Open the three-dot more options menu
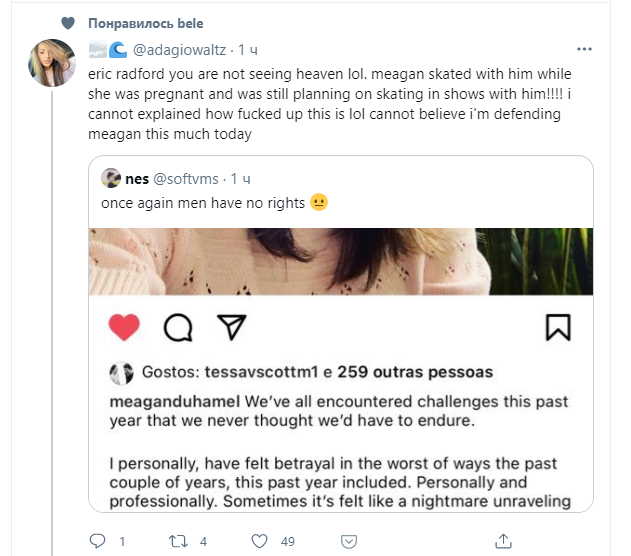Viewport: 631px width, 556px height. [583, 49]
